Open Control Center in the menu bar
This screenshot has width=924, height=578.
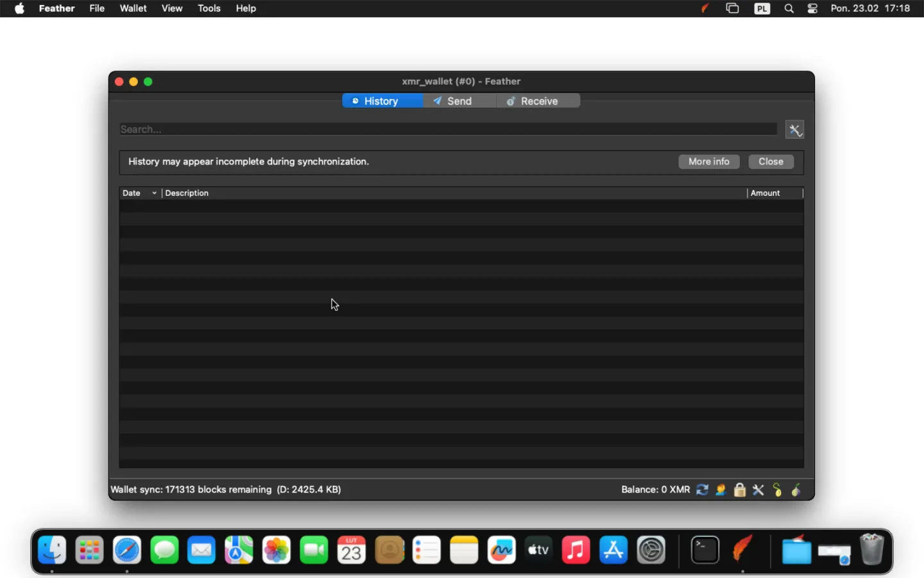[x=813, y=8]
